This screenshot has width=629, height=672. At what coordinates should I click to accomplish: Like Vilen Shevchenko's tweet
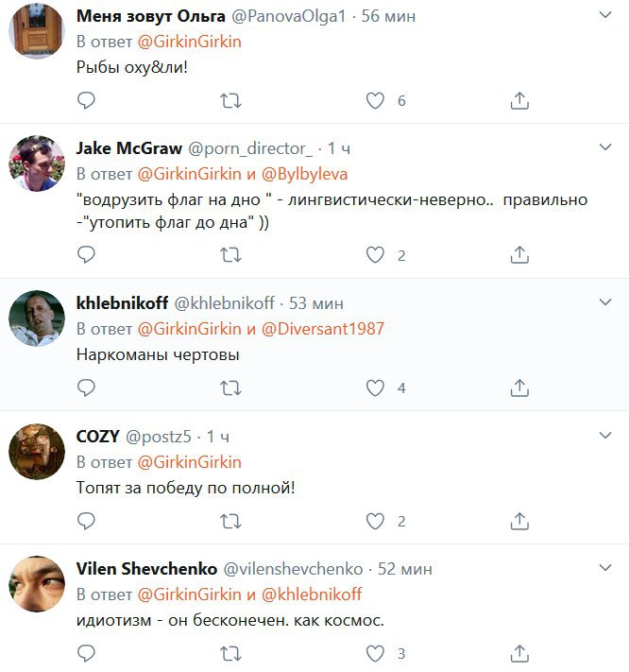(x=376, y=653)
